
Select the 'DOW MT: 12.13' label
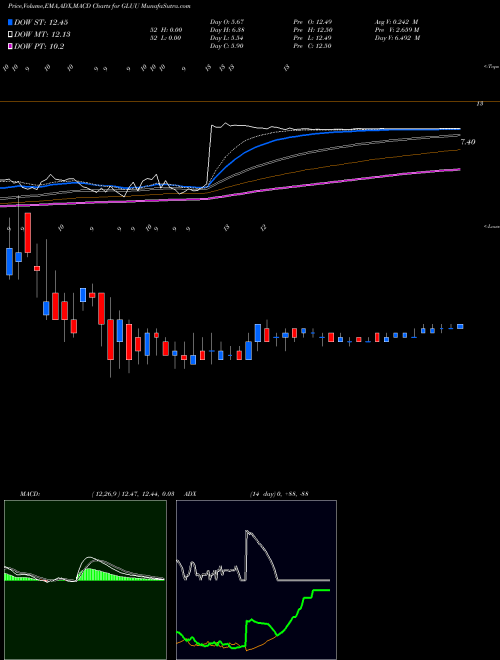click(41, 35)
